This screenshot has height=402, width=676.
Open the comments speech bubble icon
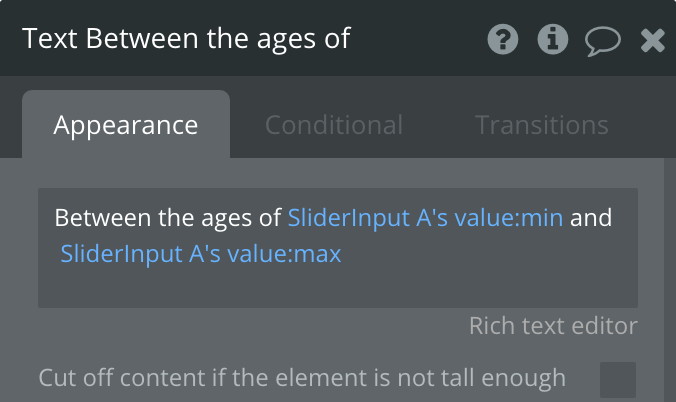602,40
